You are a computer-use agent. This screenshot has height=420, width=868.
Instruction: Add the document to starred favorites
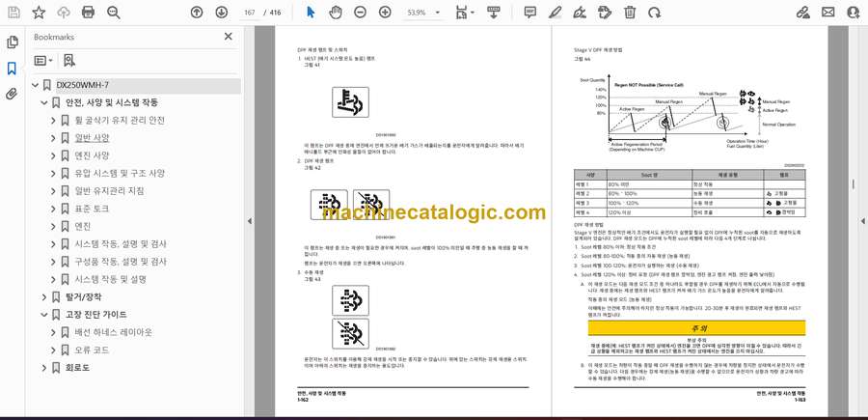pos(39,13)
